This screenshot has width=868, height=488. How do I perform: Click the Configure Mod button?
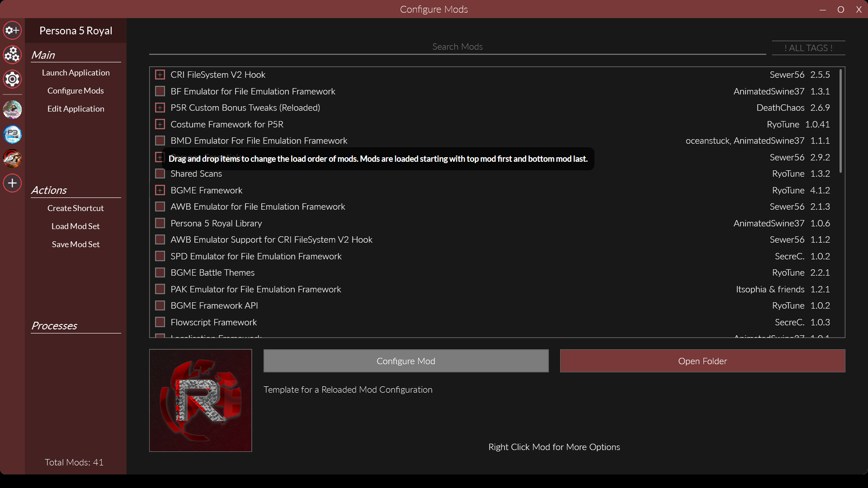coord(406,361)
